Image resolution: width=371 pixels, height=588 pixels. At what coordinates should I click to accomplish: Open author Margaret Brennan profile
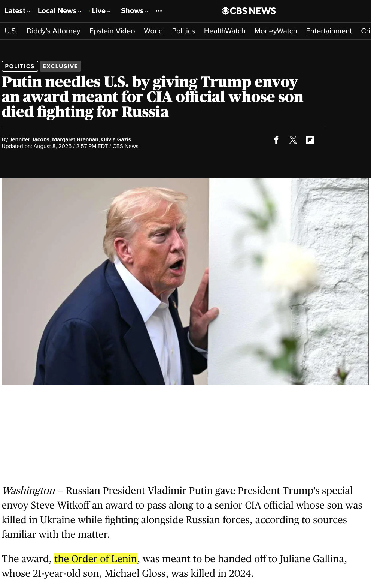75,139
